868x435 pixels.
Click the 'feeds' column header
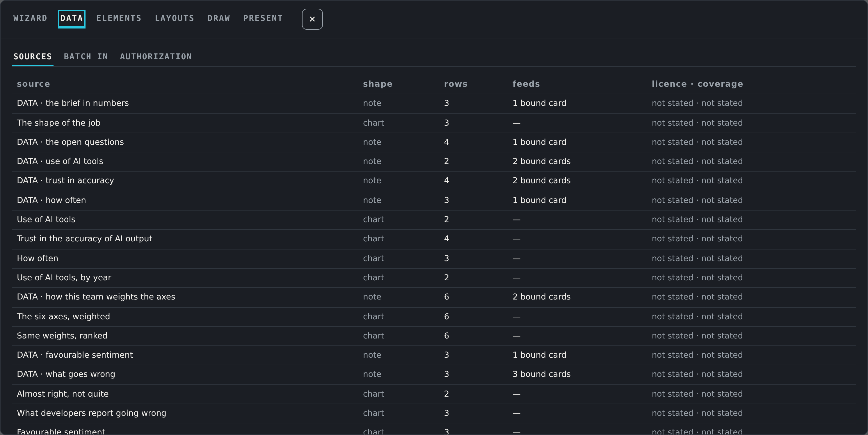click(526, 84)
